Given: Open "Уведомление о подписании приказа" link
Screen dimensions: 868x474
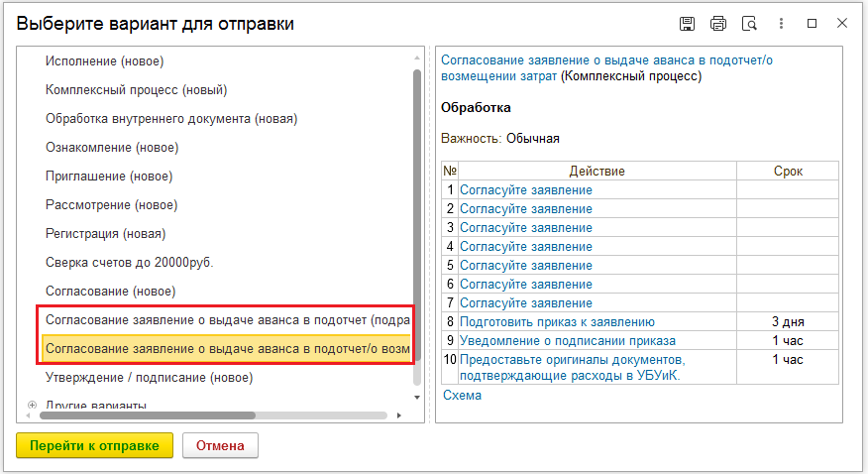Looking at the screenshot, I should coord(568,340).
